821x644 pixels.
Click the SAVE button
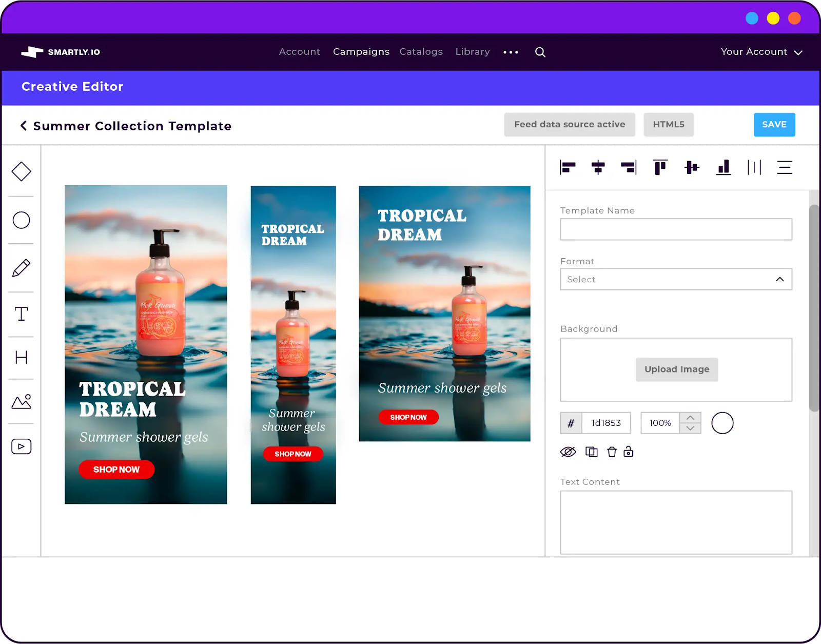(774, 125)
